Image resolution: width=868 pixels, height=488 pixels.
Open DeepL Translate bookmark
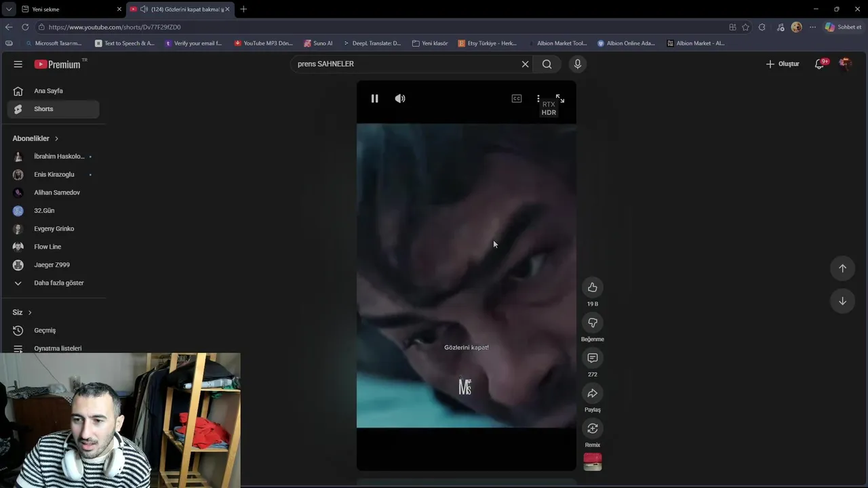(372, 43)
